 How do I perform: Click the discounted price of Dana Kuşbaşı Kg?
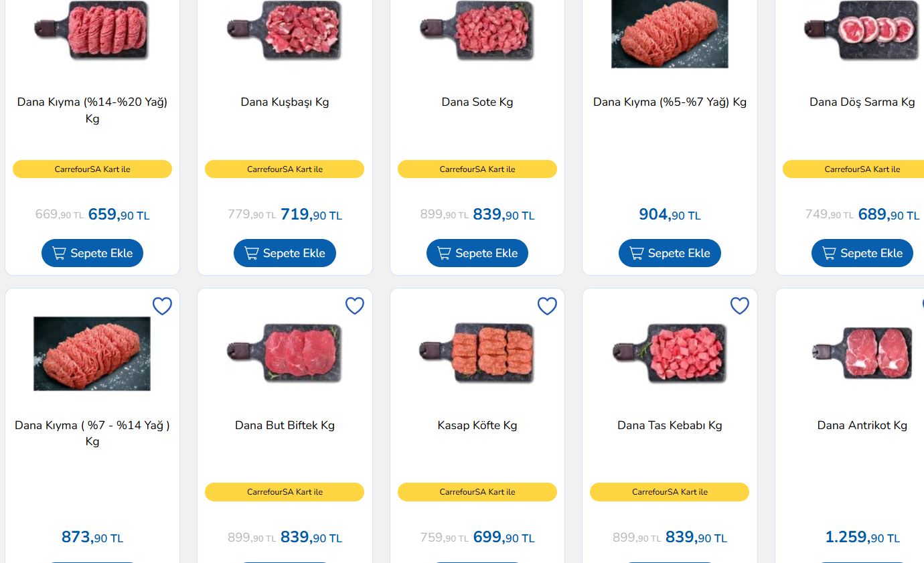click(x=311, y=214)
